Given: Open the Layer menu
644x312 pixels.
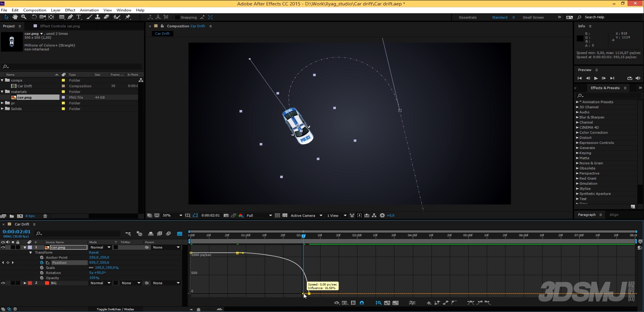Looking at the screenshot, I should click(x=56, y=10).
